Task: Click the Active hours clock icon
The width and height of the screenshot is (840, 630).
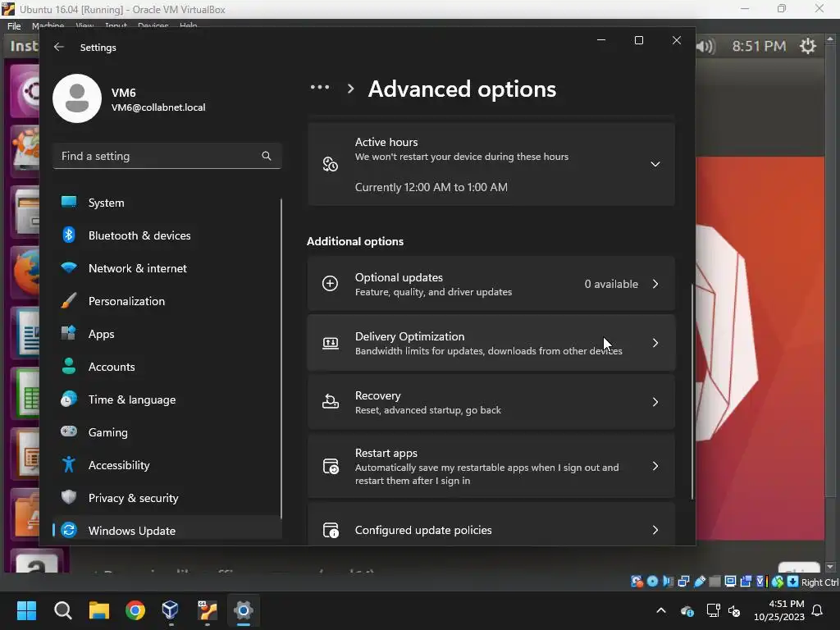Action: (x=330, y=164)
